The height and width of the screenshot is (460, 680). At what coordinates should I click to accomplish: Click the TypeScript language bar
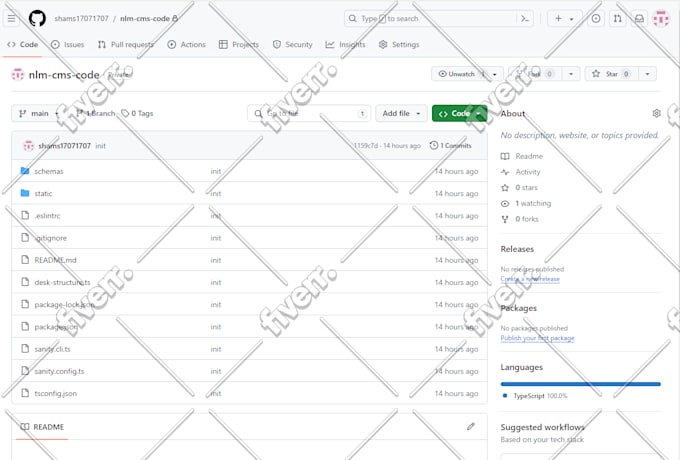[x=581, y=384]
